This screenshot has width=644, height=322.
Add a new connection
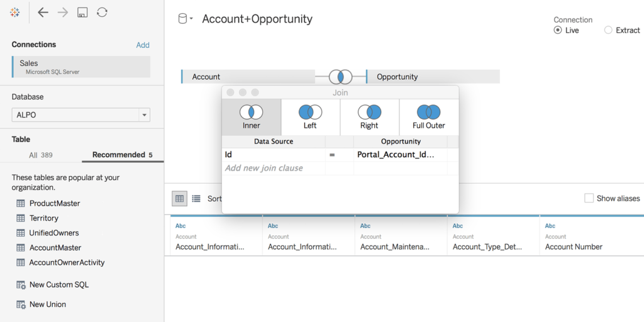[143, 45]
